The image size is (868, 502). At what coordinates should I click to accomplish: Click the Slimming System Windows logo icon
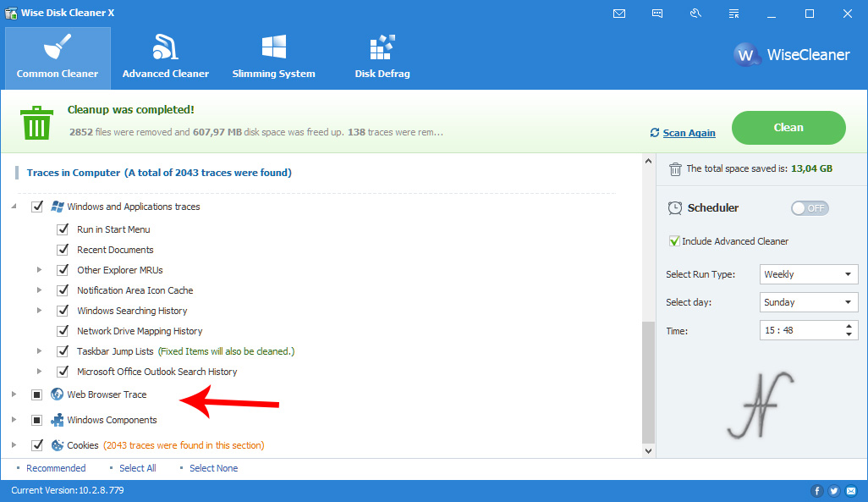[x=273, y=47]
